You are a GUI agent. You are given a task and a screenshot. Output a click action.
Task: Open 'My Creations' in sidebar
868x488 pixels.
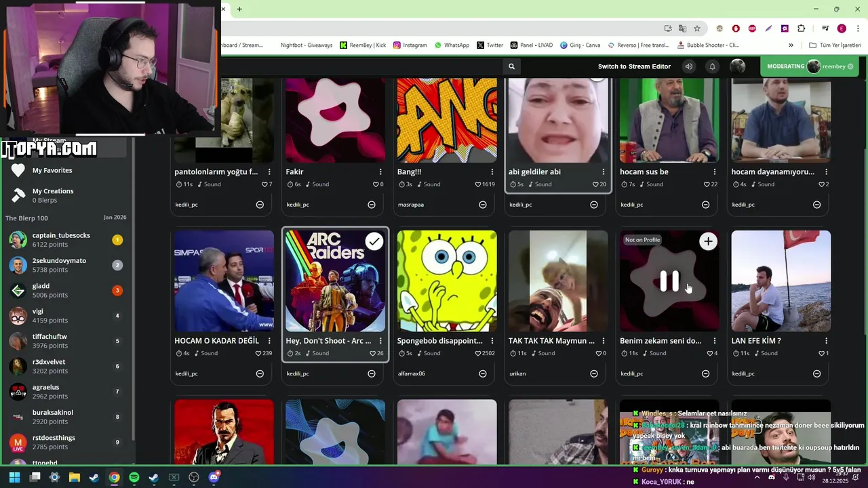click(x=53, y=195)
